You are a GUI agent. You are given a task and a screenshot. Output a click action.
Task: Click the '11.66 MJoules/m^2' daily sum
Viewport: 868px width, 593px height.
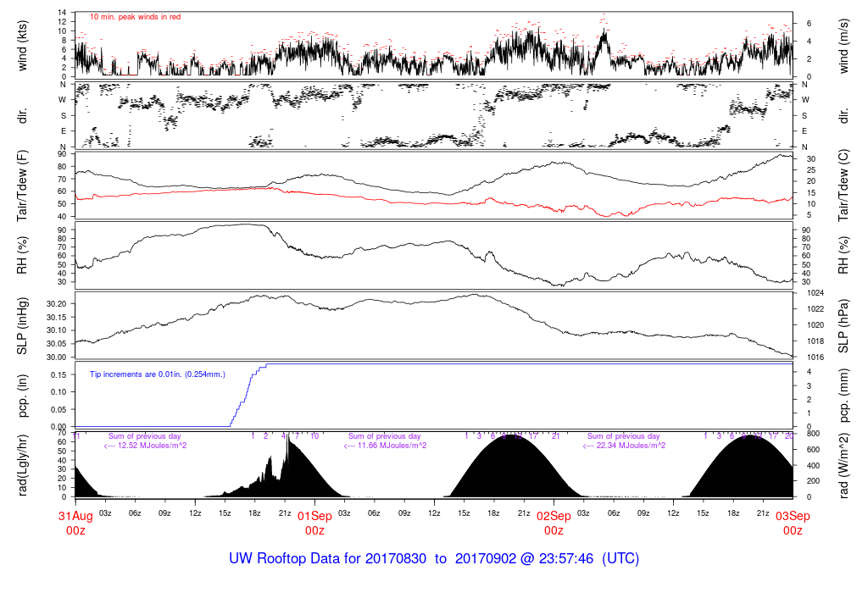click(392, 446)
